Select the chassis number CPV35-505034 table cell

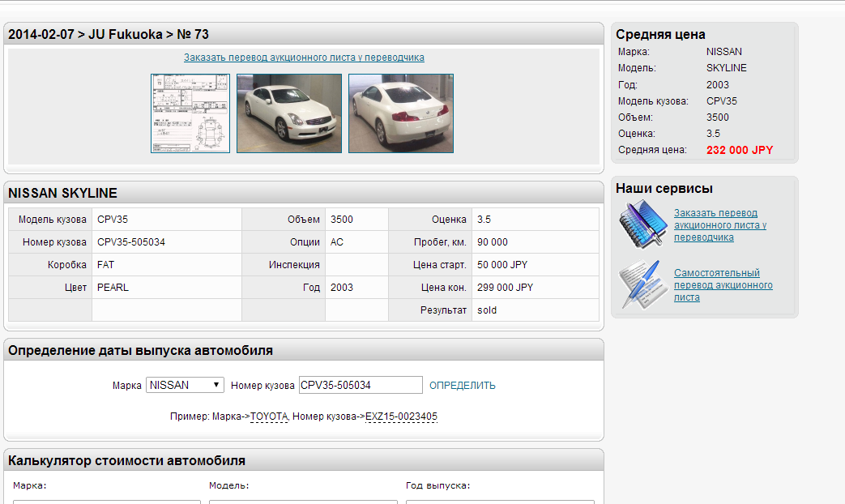point(167,242)
